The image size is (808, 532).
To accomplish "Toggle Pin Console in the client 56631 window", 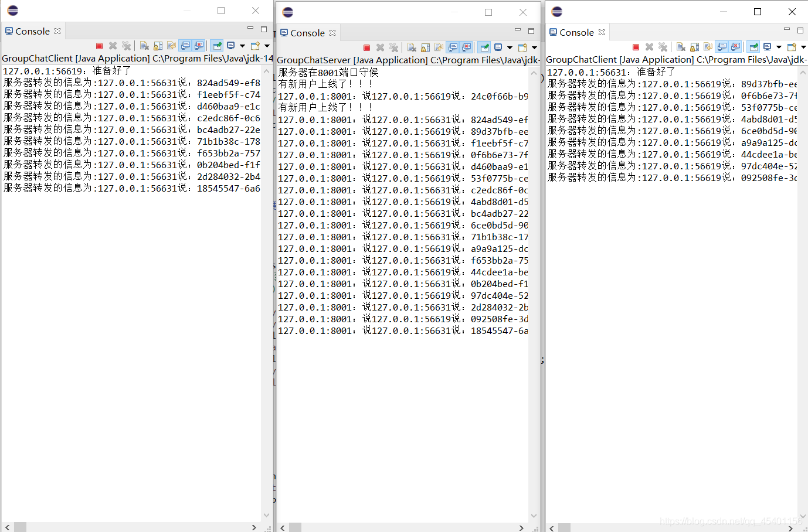I will point(753,47).
